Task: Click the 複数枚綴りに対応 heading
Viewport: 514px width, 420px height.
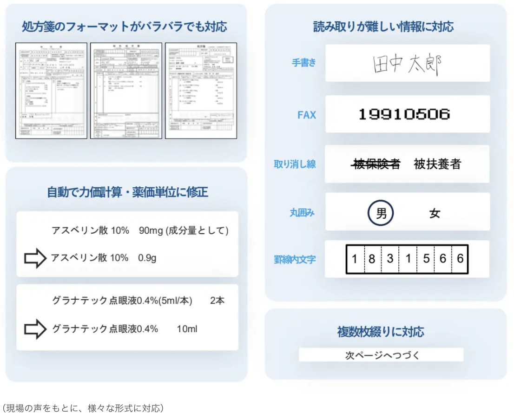Action: coord(381,332)
